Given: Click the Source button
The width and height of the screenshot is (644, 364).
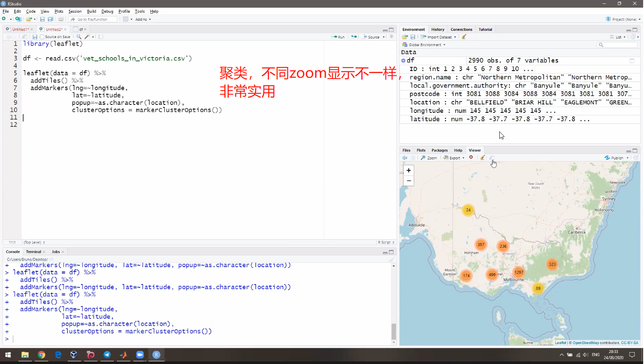Looking at the screenshot, I should coord(371,37).
